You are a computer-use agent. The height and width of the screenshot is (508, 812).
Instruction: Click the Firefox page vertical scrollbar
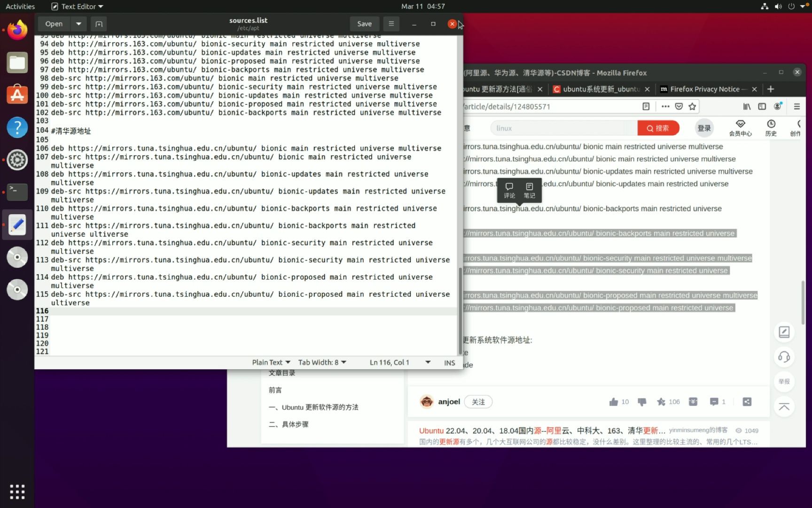(x=803, y=302)
